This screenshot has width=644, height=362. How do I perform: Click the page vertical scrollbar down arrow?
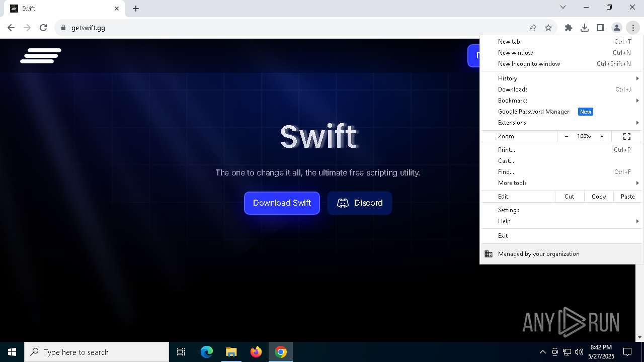(x=639, y=338)
